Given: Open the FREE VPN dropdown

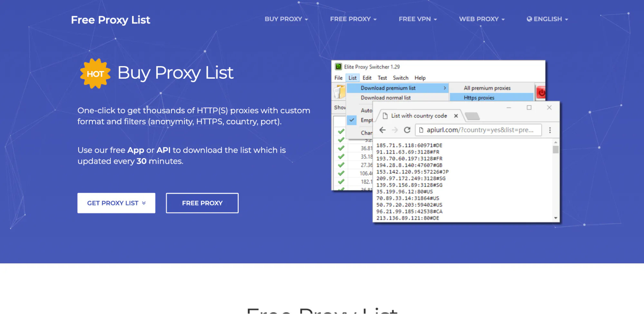Looking at the screenshot, I should pyautogui.click(x=418, y=19).
